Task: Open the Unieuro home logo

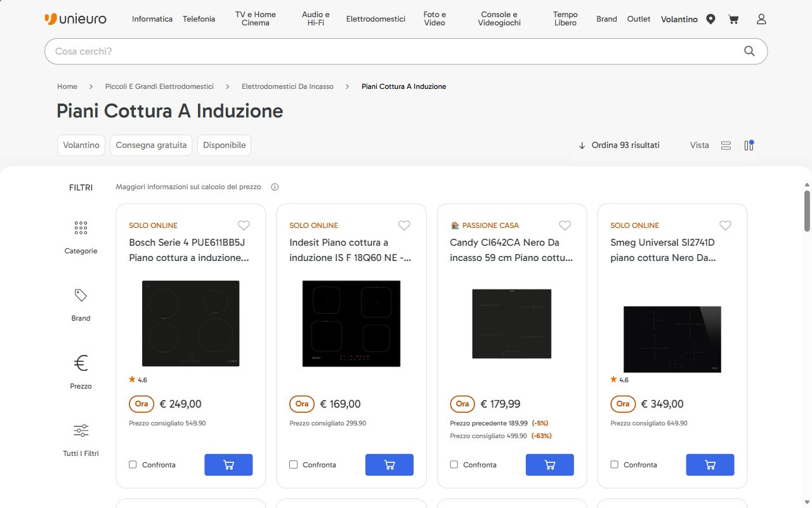Action: tap(75, 19)
